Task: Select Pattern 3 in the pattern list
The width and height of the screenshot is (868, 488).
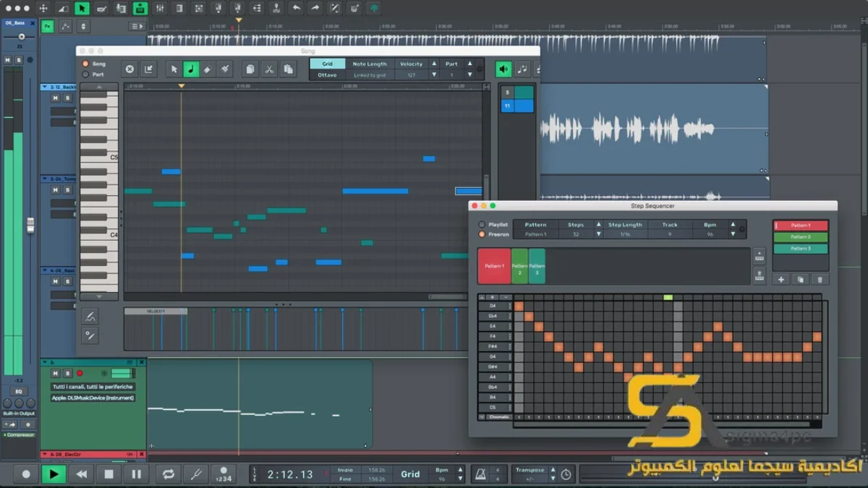Action: (801, 249)
